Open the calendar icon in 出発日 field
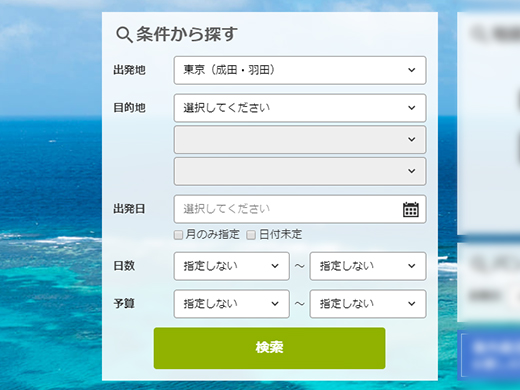 [x=411, y=209]
